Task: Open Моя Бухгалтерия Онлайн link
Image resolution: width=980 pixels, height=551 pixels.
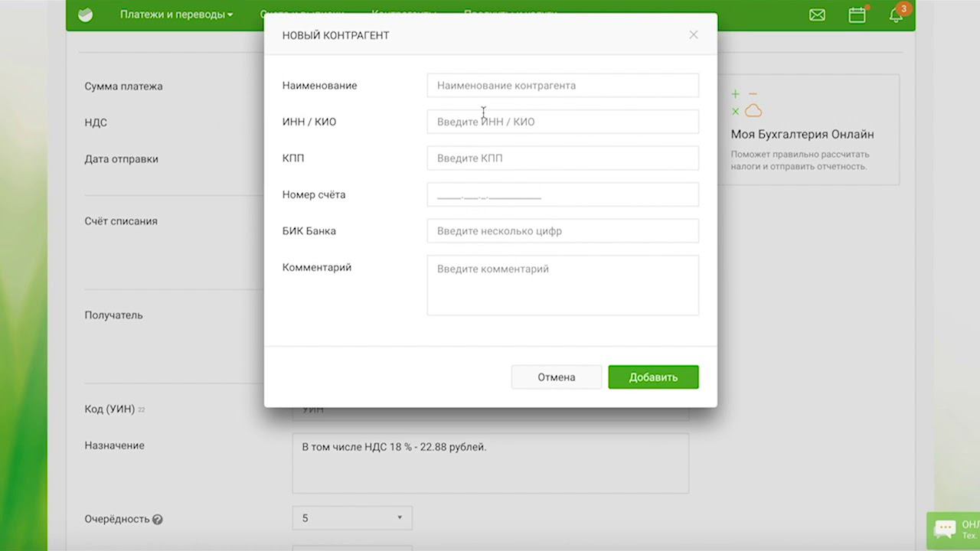Action: (x=802, y=135)
